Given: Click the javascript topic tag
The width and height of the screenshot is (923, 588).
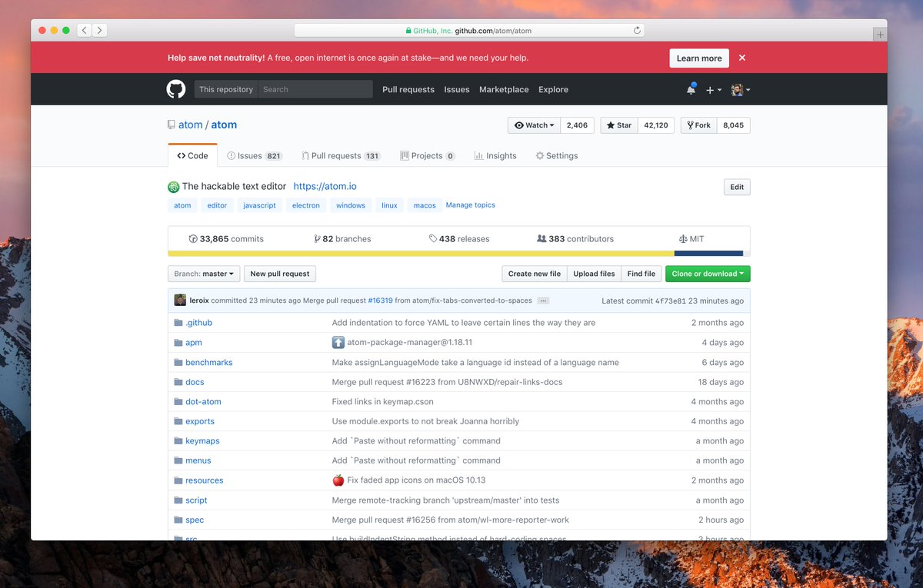Looking at the screenshot, I should 259,205.
